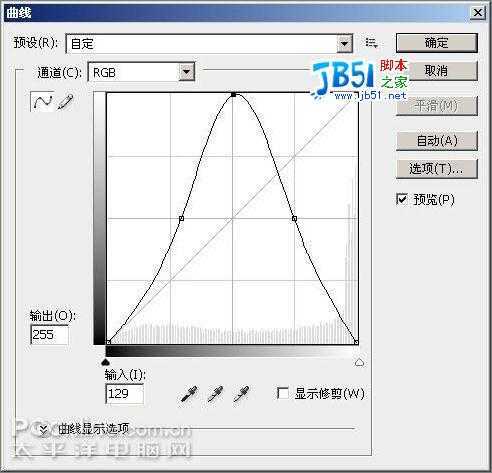Close the 曲线 dialog window

(x=477, y=13)
